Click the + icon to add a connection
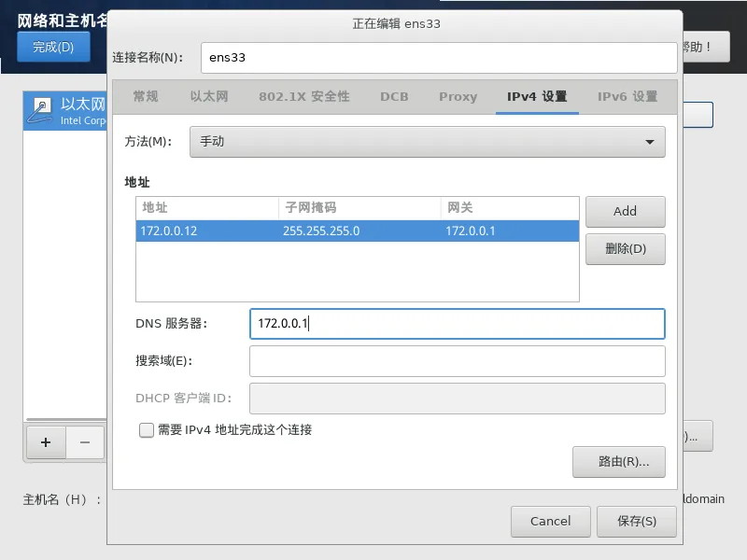The width and height of the screenshot is (747, 560). [45, 442]
